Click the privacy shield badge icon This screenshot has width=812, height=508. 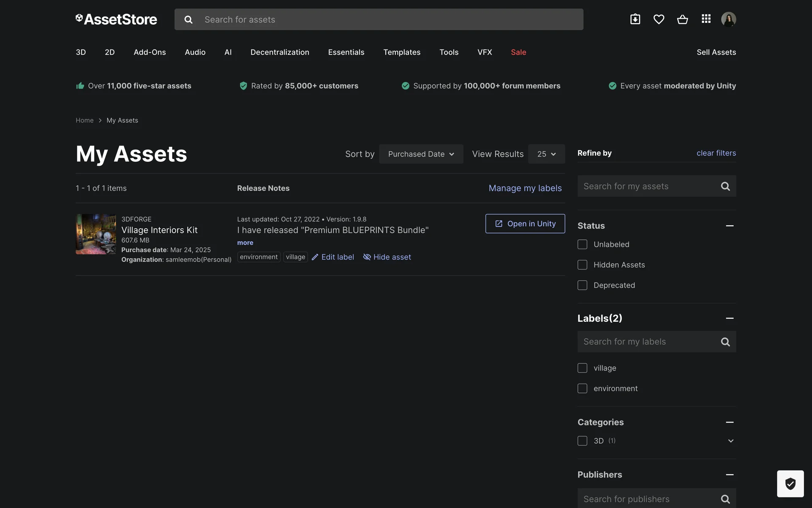pyautogui.click(x=790, y=483)
